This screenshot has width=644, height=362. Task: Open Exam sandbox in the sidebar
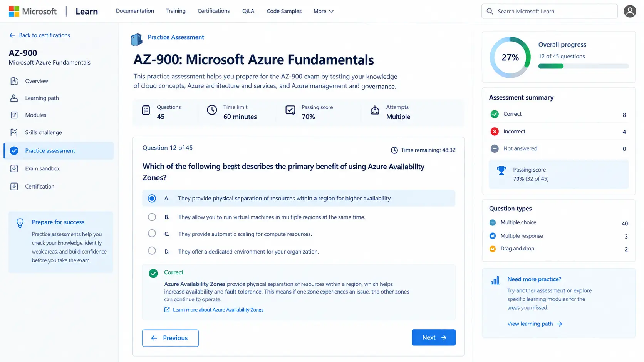click(42, 168)
